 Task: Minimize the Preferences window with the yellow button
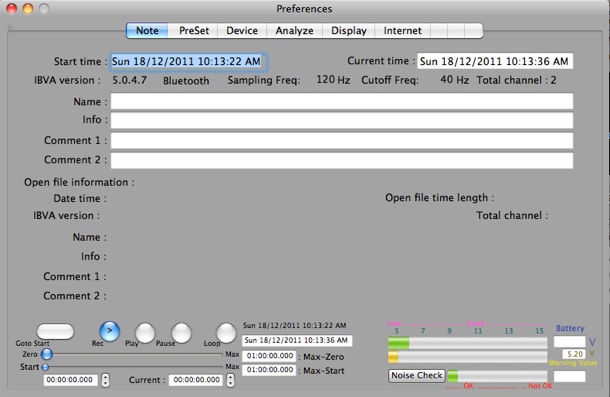click(28, 9)
